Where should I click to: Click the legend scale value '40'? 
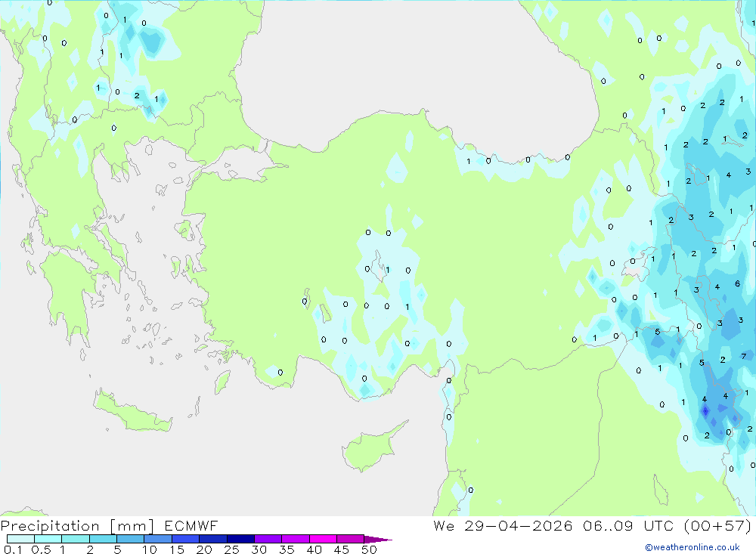click(x=314, y=549)
